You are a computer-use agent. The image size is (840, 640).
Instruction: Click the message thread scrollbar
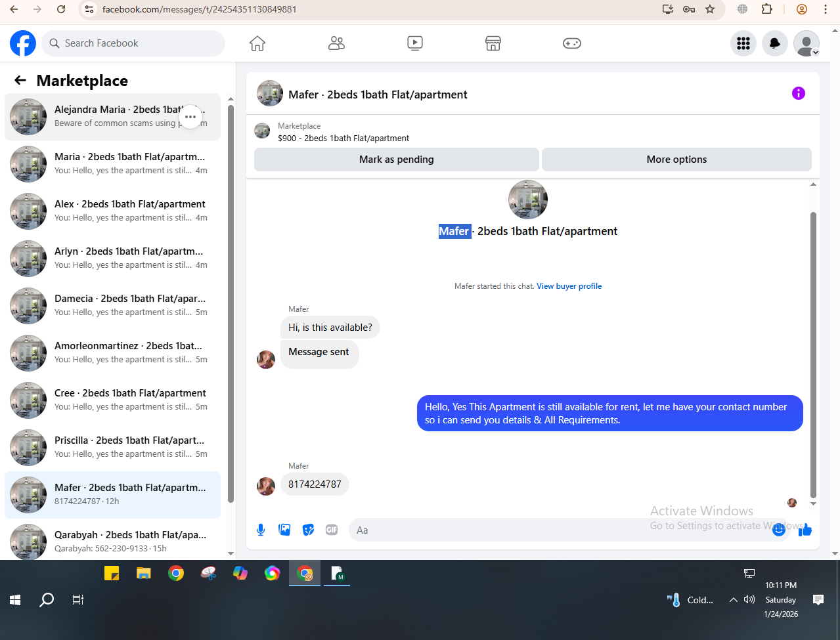(813, 354)
